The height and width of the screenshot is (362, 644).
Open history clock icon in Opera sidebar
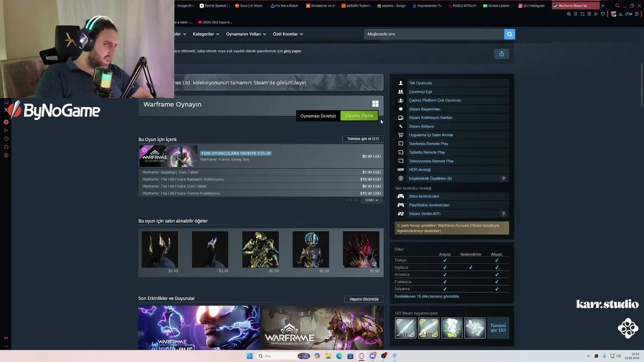[6, 139]
